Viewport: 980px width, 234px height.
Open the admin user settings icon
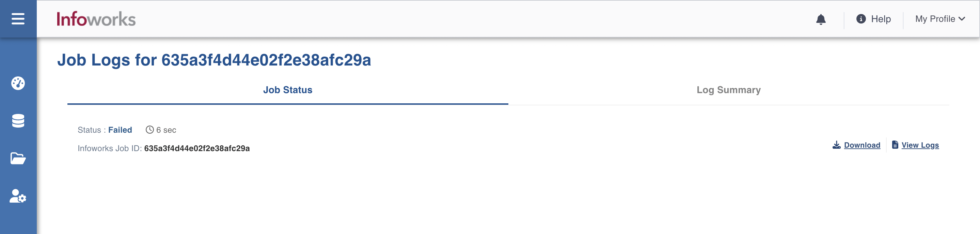click(x=18, y=196)
